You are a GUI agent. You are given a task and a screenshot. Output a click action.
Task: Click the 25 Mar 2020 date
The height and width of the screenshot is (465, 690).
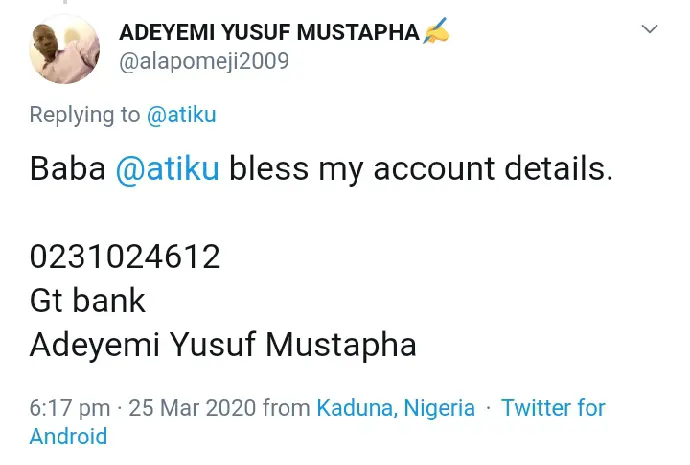[x=192, y=408]
